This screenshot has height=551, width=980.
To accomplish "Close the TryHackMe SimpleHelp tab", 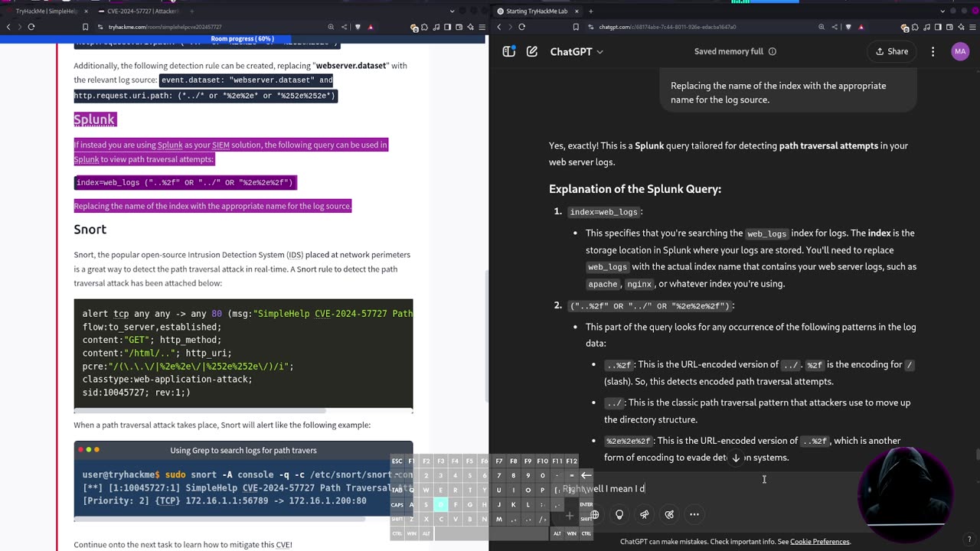I will coord(87,11).
